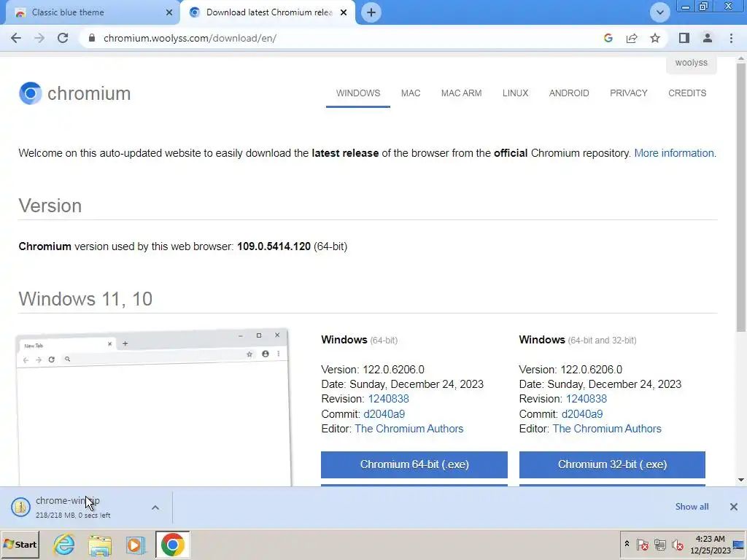747x560 pixels.
Task: Open the side panel icon
Action: (x=684, y=38)
